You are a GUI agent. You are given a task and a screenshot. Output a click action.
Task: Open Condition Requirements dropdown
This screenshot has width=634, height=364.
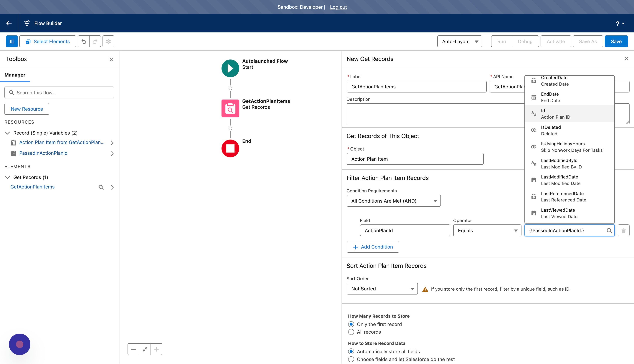tap(394, 201)
